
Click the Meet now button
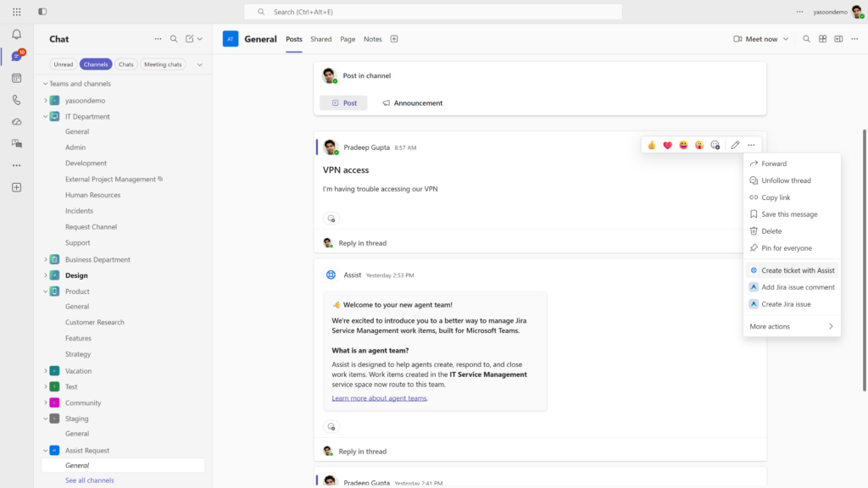coord(755,39)
